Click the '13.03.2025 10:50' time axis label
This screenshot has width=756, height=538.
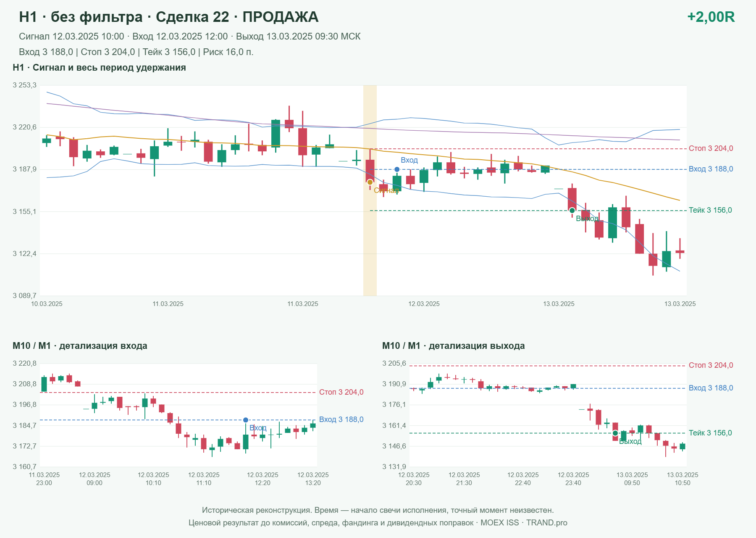pos(682,479)
